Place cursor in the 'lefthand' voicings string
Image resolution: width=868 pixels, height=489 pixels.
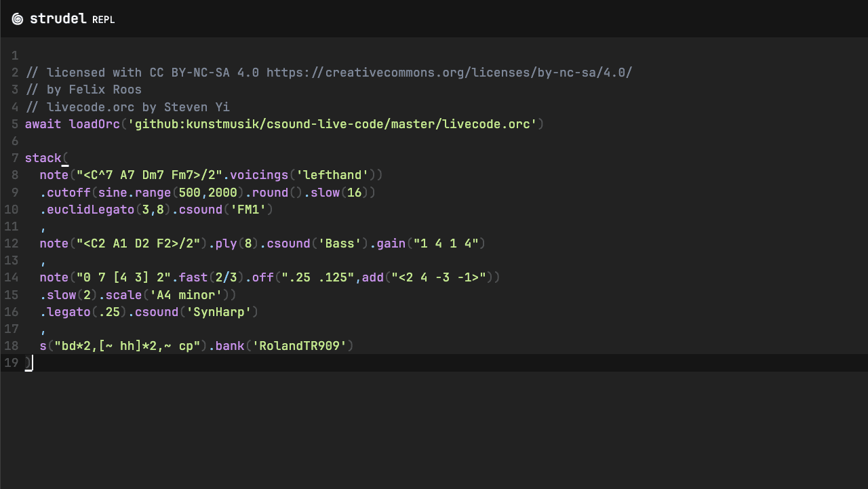tap(332, 175)
